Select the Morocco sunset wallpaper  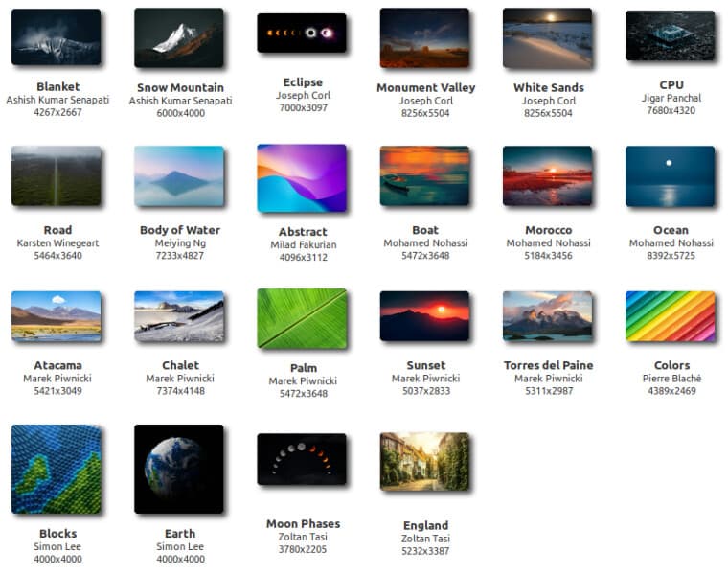pos(547,176)
